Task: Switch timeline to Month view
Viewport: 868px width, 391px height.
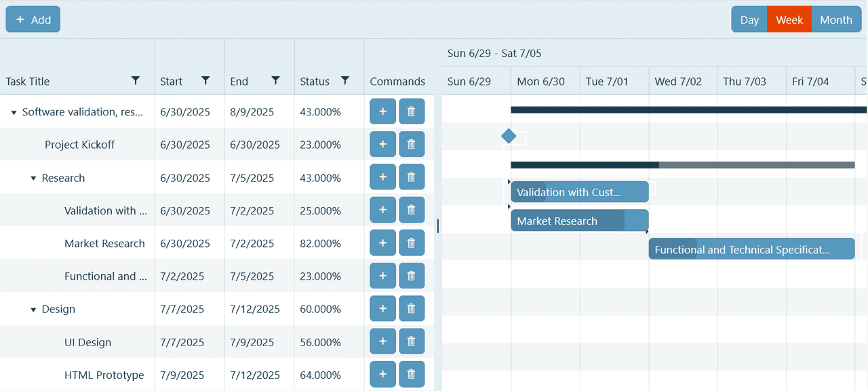Action: [836, 20]
